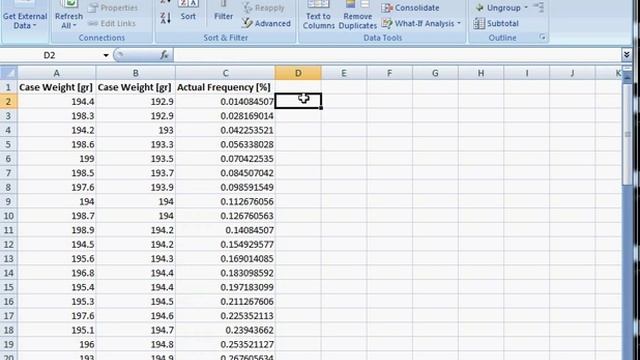Click cell A1 Case Weight [gr]
Screen dimensions: 640x360
pyautogui.click(x=57, y=87)
